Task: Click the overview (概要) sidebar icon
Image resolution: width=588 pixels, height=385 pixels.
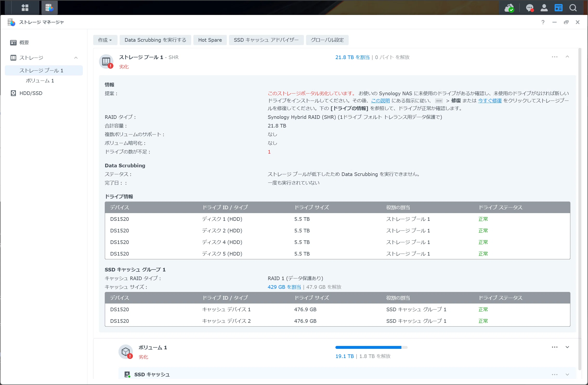Action: [13, 43]
